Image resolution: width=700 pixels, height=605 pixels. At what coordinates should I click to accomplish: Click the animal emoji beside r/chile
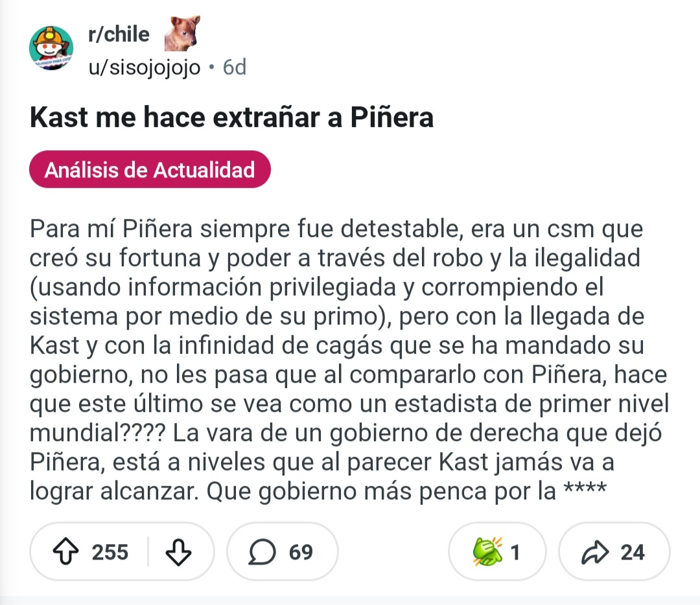point(182,34)
